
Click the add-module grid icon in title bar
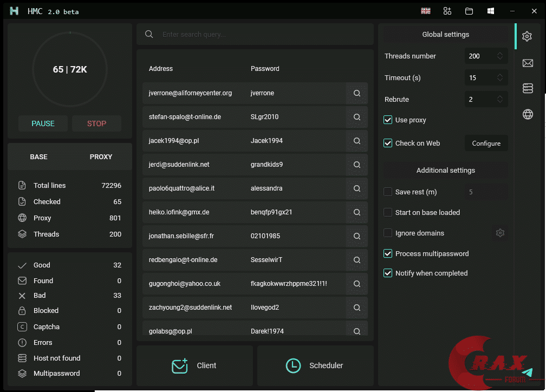click(x=447, y=11)
